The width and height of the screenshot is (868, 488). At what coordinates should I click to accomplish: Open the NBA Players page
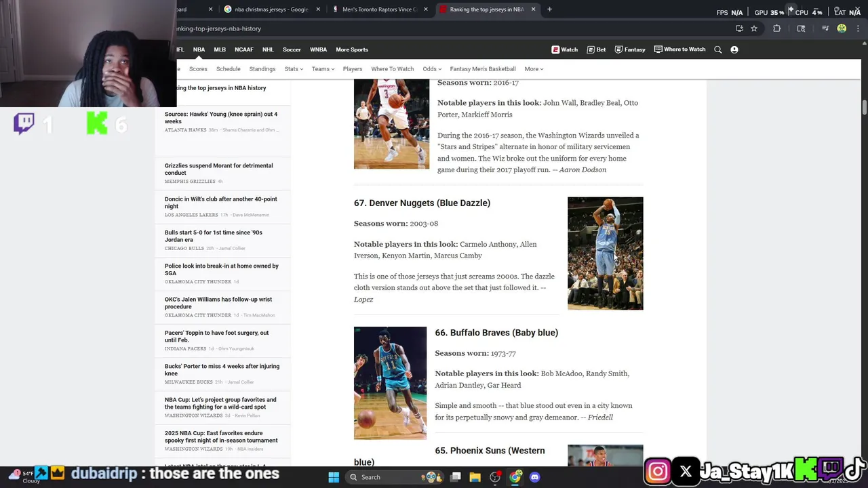353,69
